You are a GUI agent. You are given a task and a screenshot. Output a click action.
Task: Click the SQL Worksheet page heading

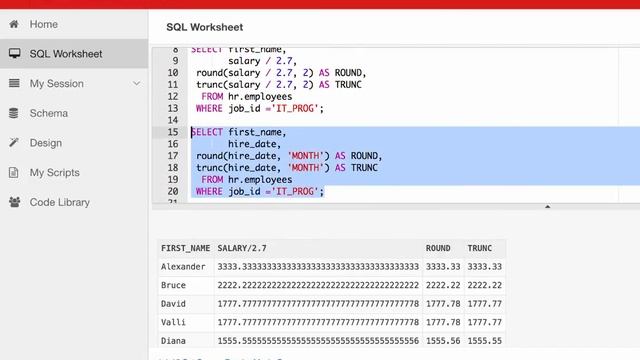204,27
